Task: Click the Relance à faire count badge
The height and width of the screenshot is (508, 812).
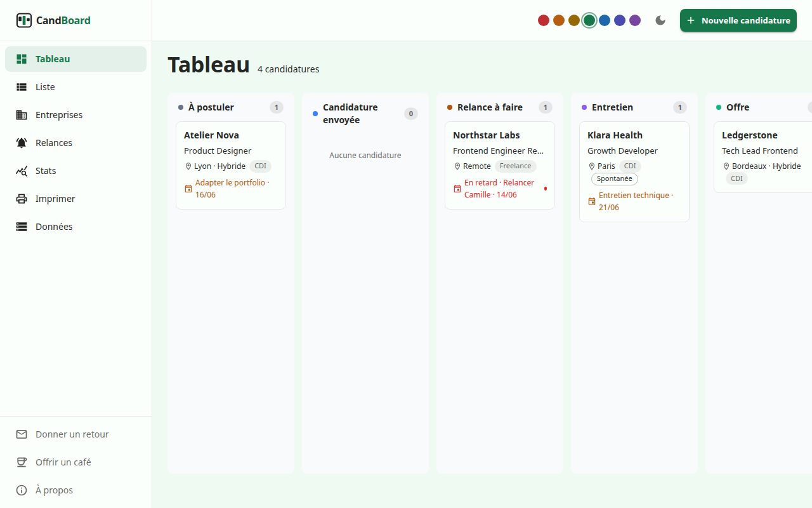Action: point(546,107)
